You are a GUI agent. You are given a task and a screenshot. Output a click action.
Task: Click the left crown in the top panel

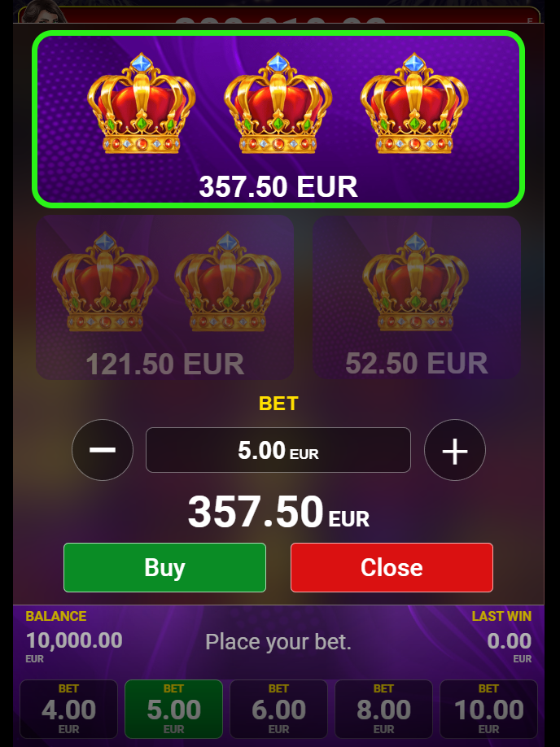[142, 103]
